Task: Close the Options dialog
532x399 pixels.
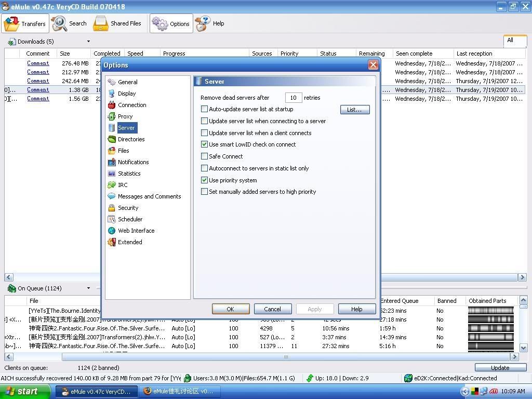Action: 373,65
